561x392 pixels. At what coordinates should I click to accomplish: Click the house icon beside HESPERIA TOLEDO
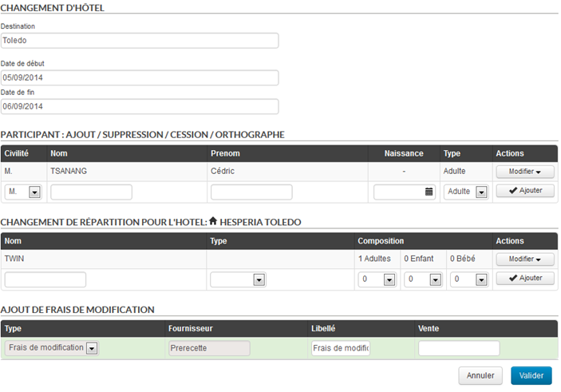[213, 221]
